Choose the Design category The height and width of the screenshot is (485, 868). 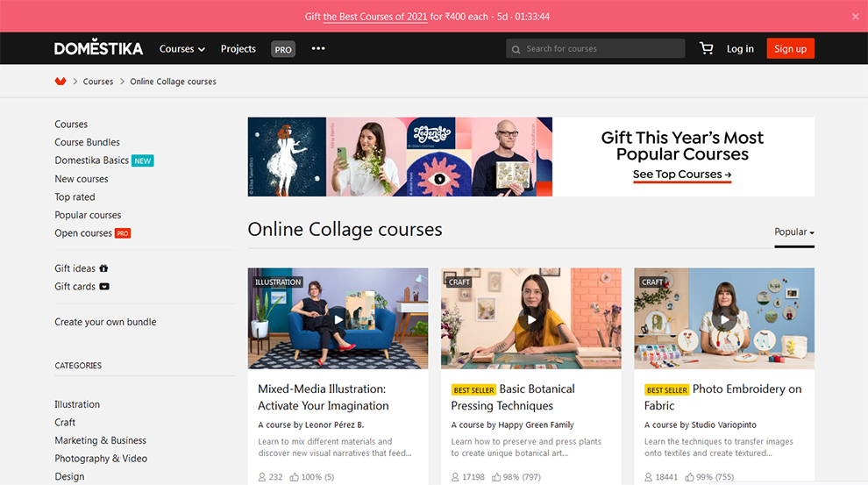tap(69, 476)
